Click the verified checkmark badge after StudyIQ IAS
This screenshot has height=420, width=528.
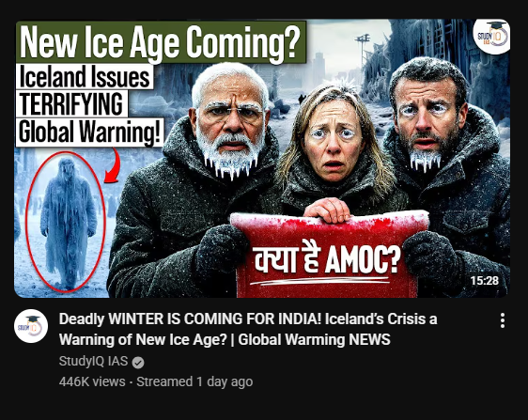[138, 363]
